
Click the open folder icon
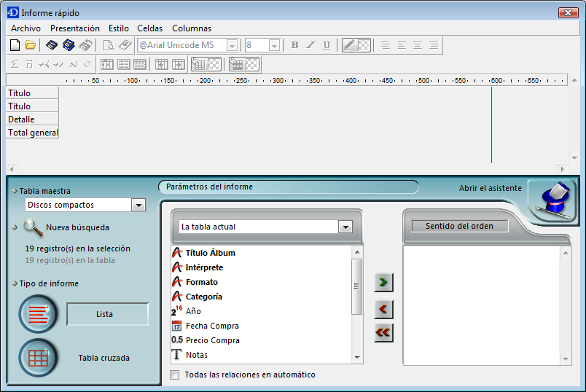tap(31, 45)
